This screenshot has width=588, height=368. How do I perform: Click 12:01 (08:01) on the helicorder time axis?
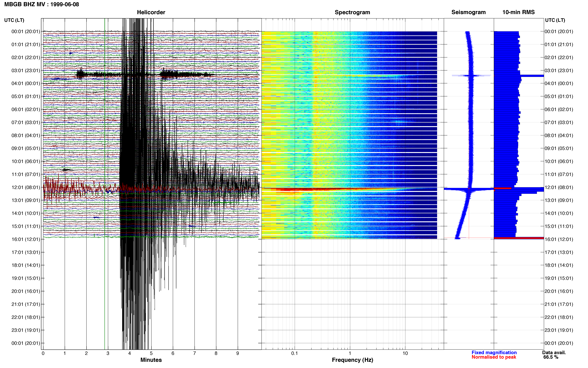(x=26, y=187)
